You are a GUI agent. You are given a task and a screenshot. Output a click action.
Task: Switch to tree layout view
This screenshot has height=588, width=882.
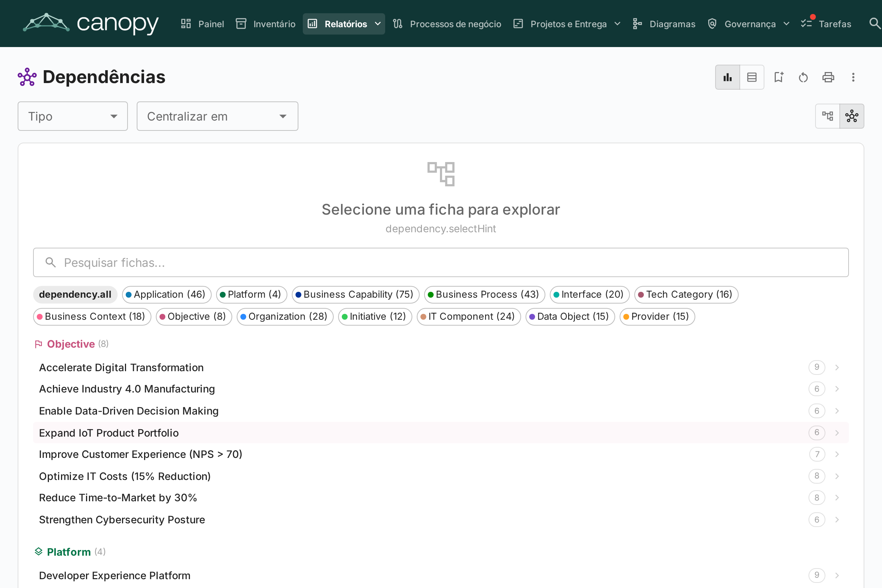click(828, 116)
